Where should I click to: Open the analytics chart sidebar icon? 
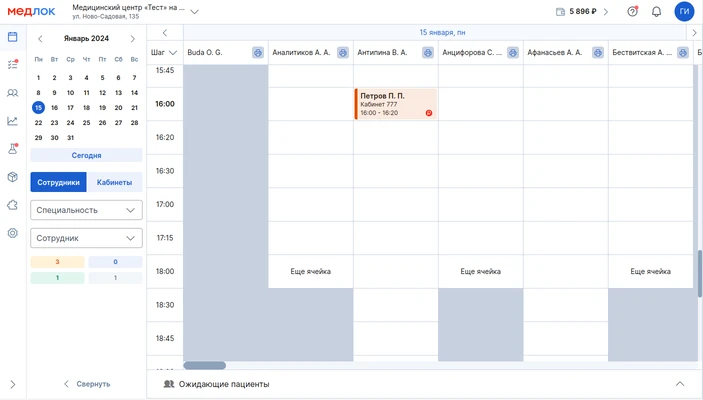[x=13, y=121]
